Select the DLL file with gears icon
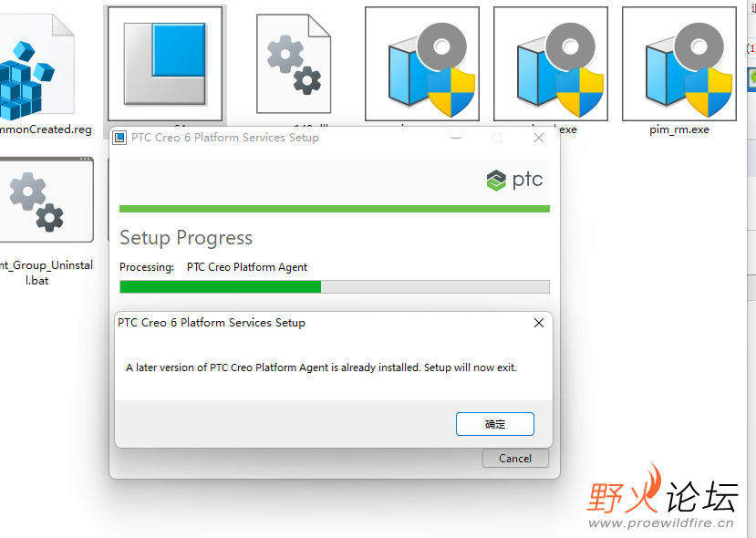The image size is (756, 538). click(293, 63)
